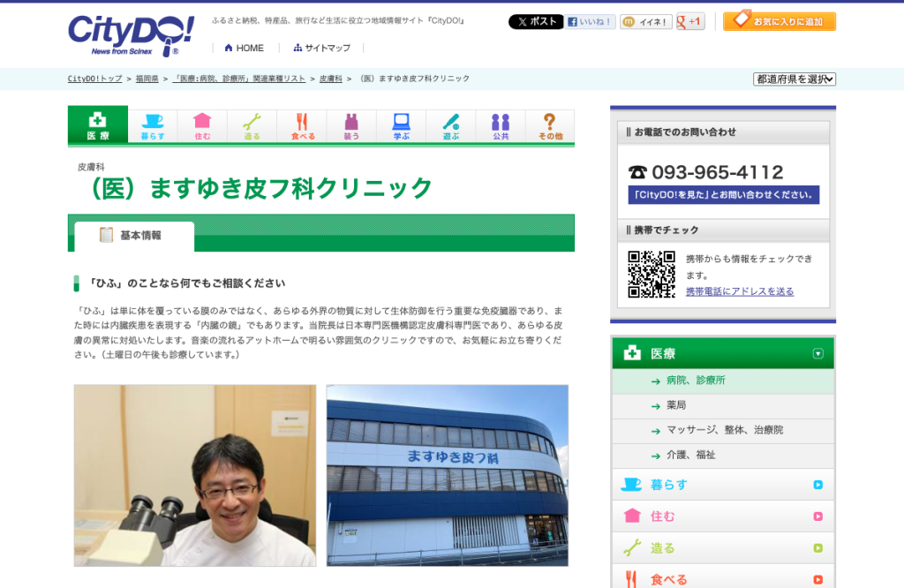Screen dimensions: 904x588
Task: Click the Google +1 button
Action: pyautogui.click(x=690, y=22)
